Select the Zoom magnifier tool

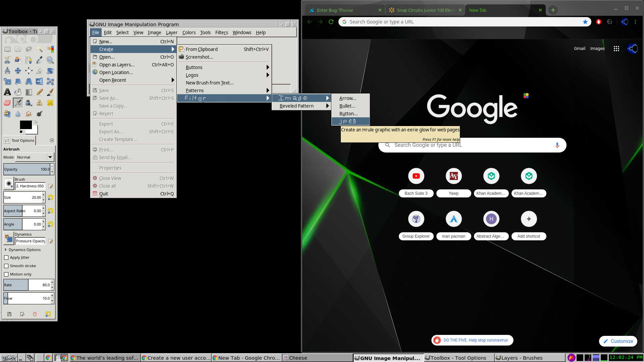50,60
